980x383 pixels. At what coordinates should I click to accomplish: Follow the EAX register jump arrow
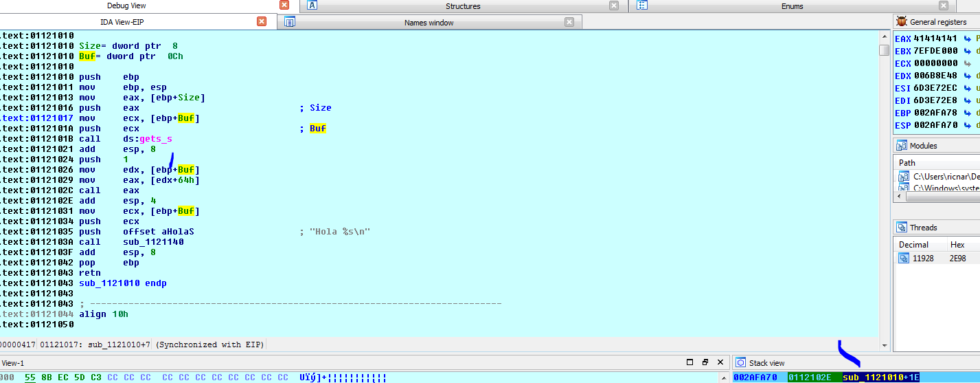coord(968,39)
